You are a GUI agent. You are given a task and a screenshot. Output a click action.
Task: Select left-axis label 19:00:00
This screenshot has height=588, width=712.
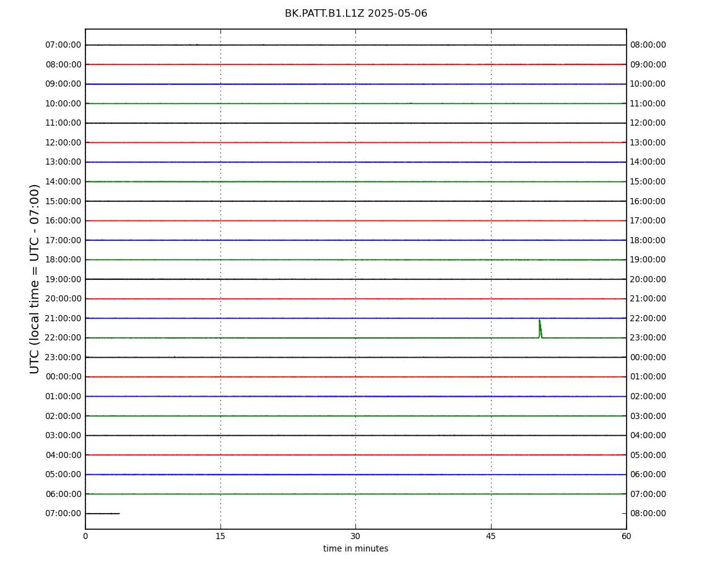pyautogui.click(x=63, y=279)
